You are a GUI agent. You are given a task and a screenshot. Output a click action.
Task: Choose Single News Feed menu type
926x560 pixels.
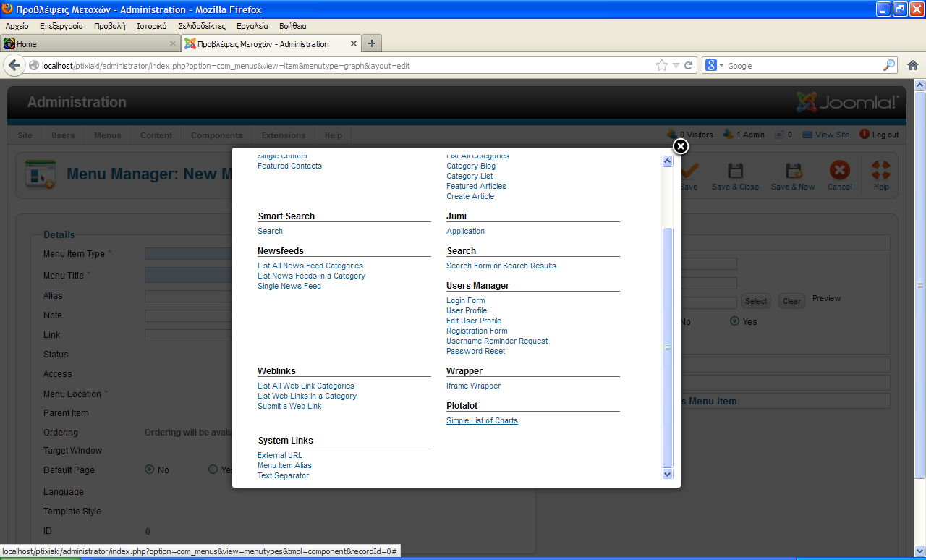pyautogui.click(x=289, y=286)
